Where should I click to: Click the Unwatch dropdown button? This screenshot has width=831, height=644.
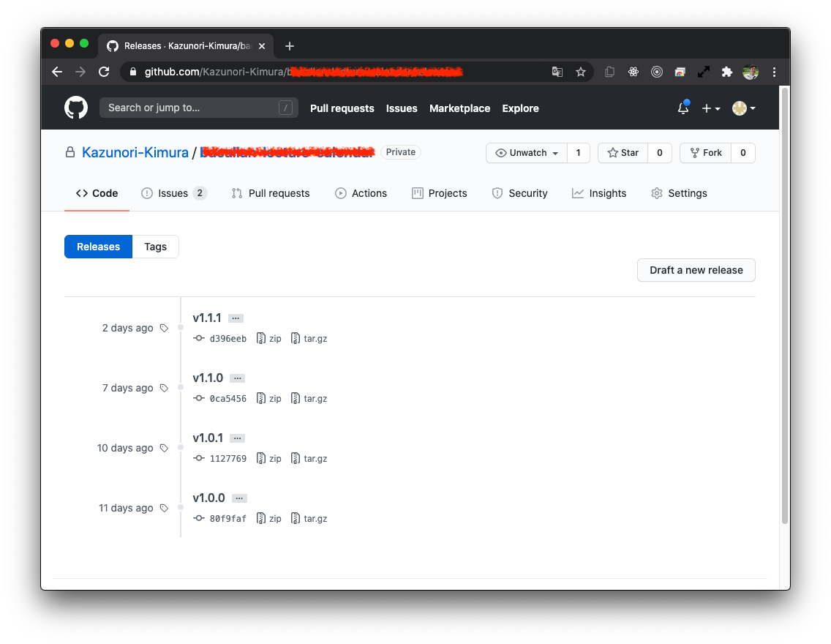point(526,153)
